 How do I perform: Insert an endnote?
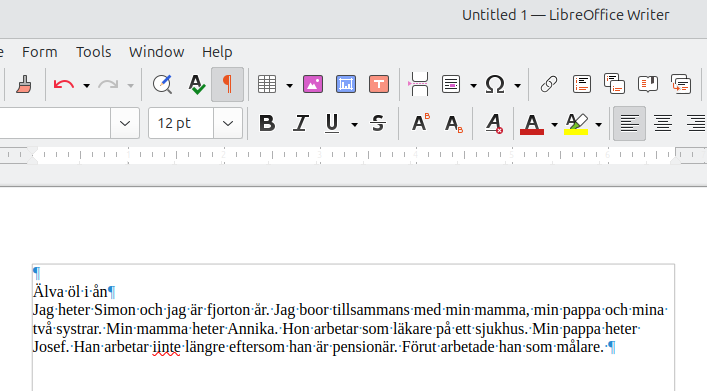pyautogui.click(x=614, y=84)
